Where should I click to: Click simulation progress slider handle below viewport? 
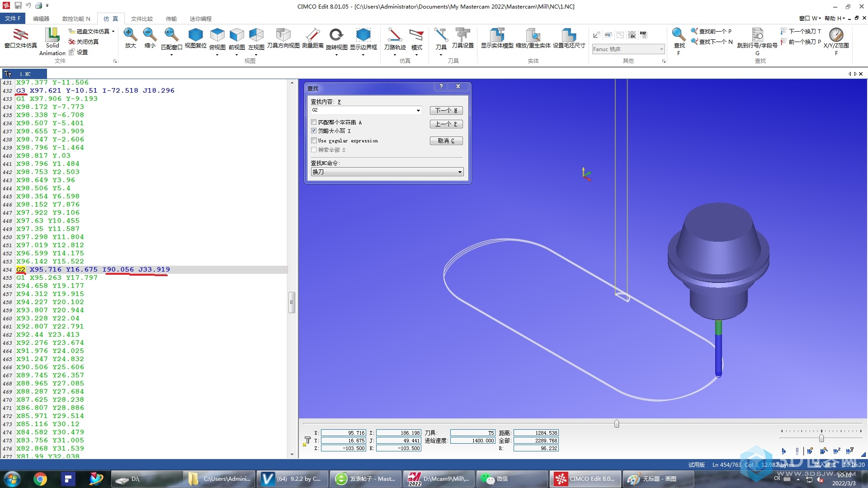(617, 423)
